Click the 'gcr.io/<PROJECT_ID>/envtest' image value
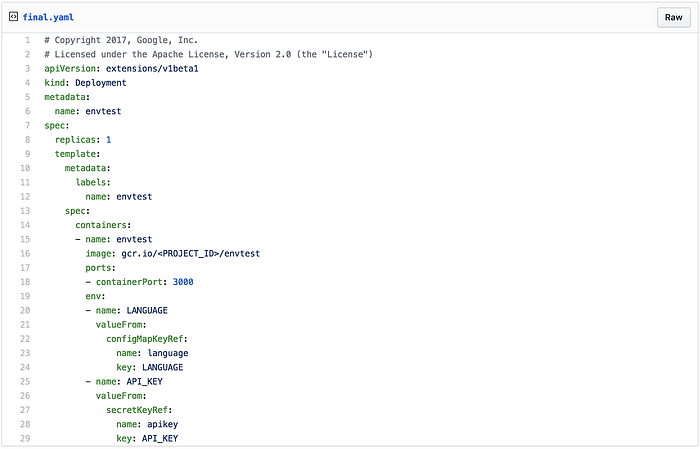 191,254
